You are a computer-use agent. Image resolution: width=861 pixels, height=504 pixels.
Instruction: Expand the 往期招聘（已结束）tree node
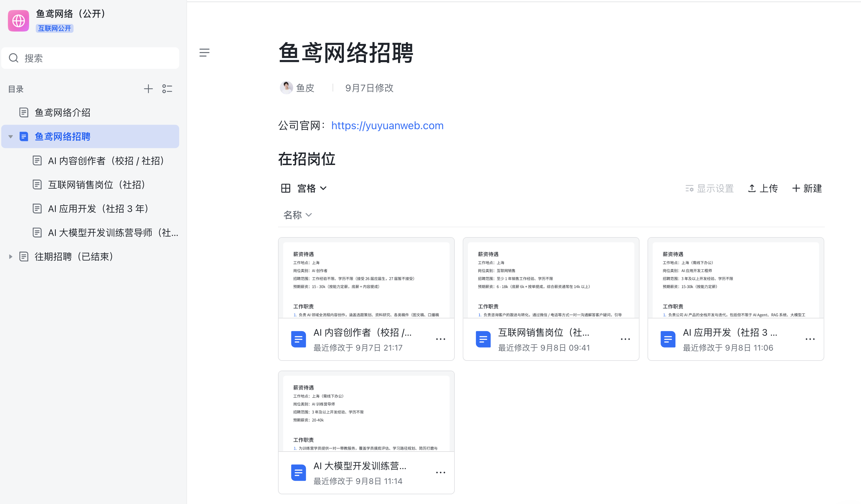pos(11,257)
